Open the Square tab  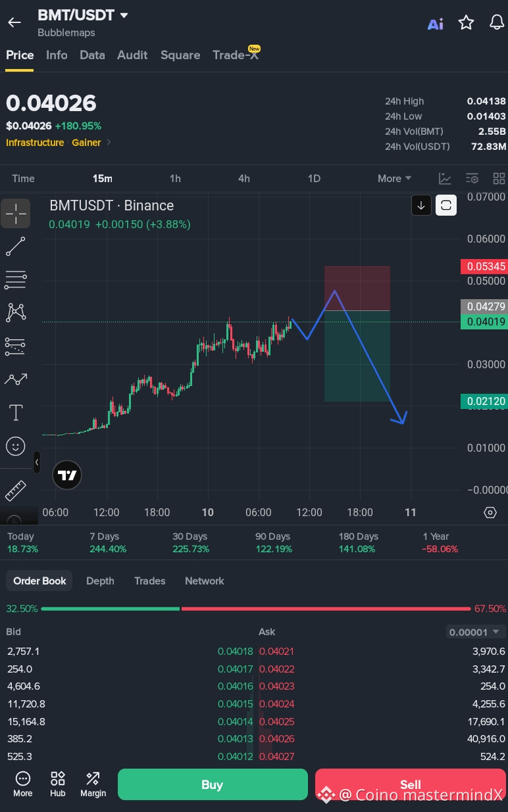(180, 55)
